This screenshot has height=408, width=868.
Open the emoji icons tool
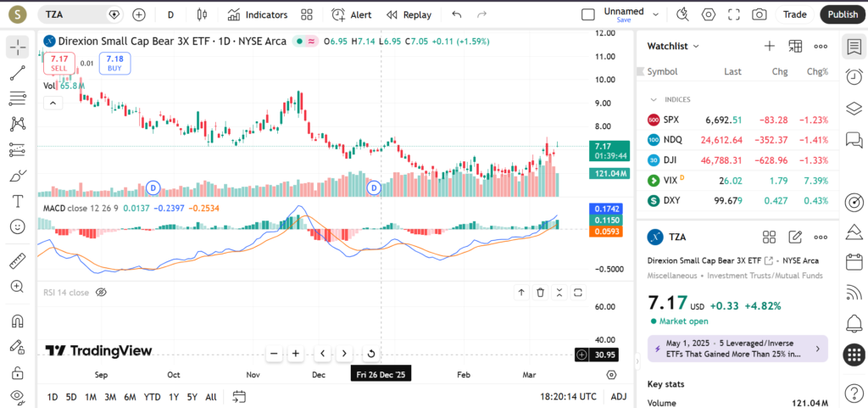coord(17,226)
